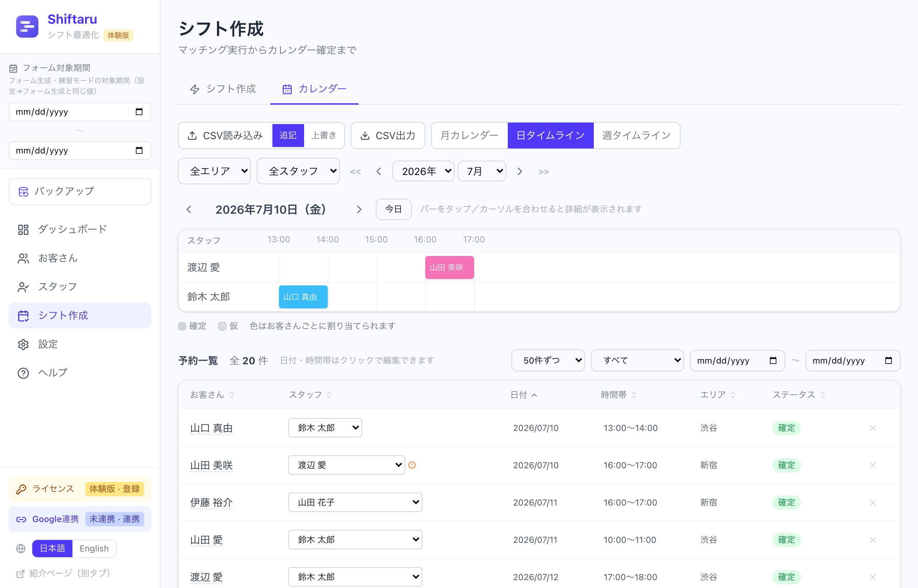Click customer name 山田 美咲 in list
Viewport: 918px width, 588px height.
click(212, 465)
